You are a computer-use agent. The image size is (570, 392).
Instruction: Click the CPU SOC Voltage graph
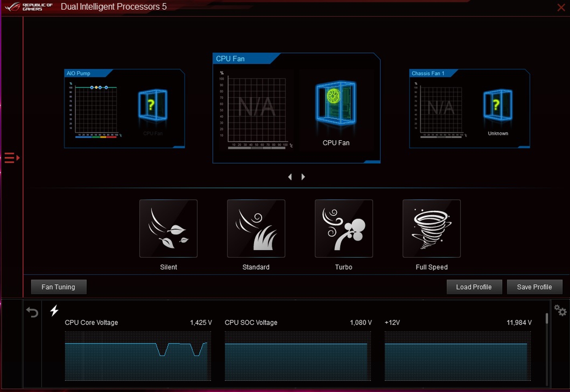298,356
